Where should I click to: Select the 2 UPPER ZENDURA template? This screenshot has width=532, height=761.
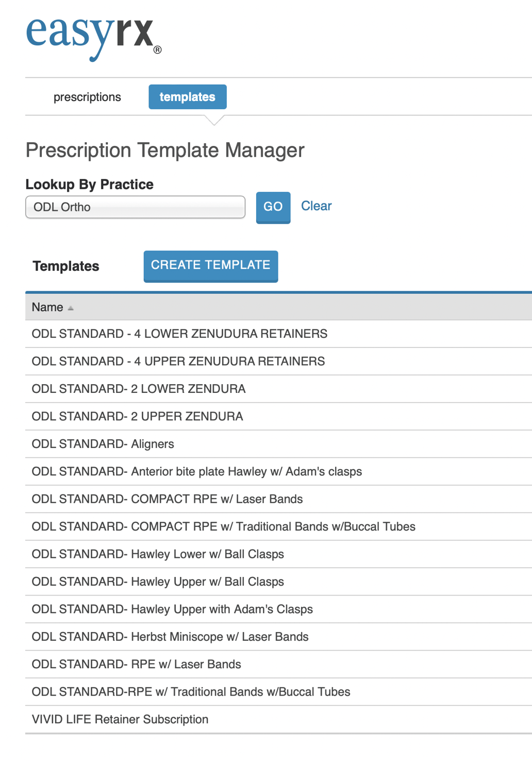137,417
